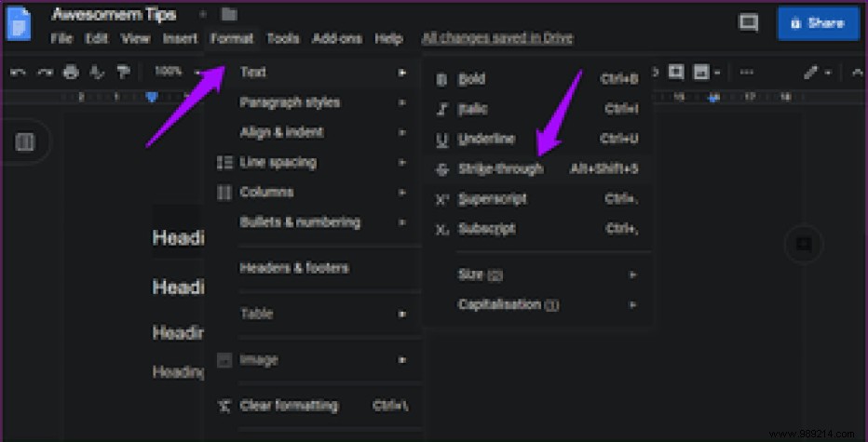Screen dimensions: 868x442
Task: Select the Paint format tool
Action: (123, 72)
